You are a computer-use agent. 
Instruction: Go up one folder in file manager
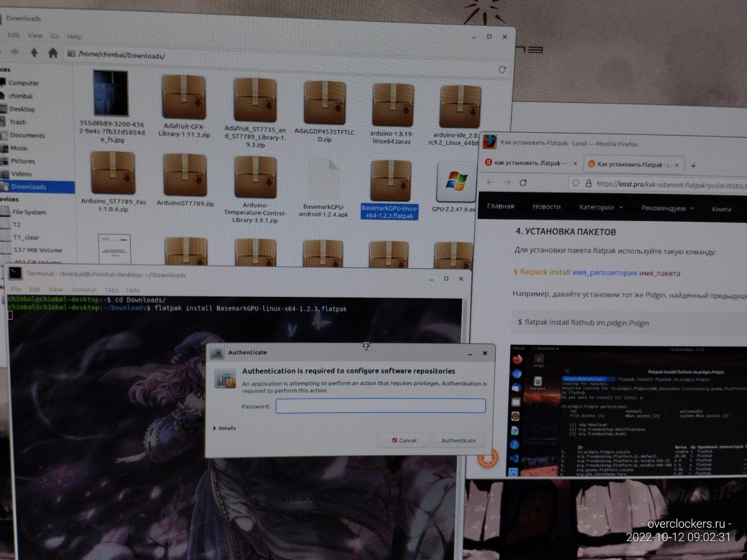point(34,53)
